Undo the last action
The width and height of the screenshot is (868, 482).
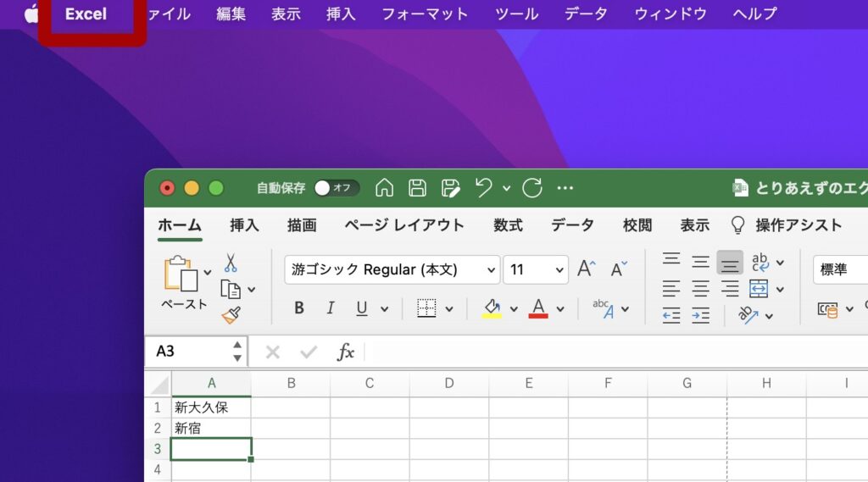tap(484, 187)
